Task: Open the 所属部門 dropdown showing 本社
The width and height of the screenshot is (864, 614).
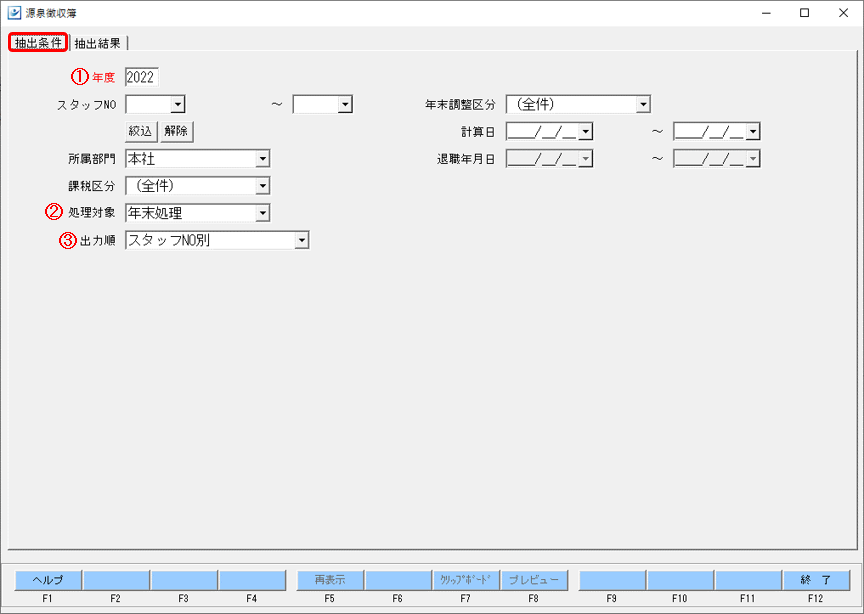Action: click(263, 159)
